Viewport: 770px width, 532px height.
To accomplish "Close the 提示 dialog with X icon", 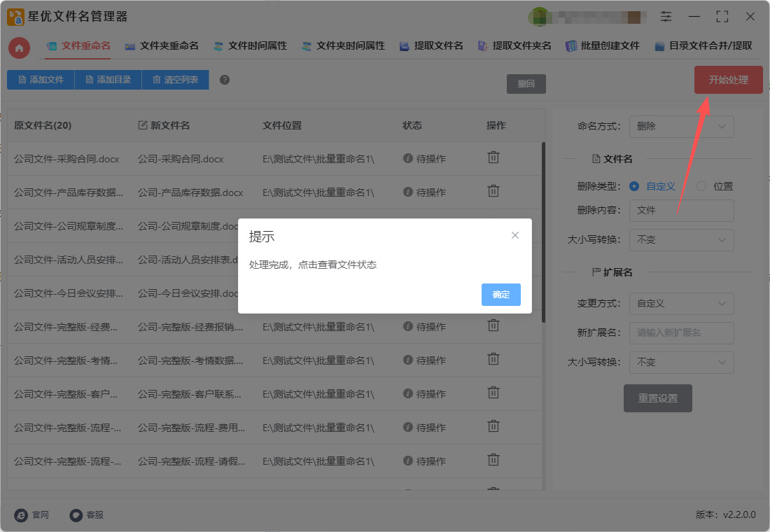I will click(x=515, y=235).
